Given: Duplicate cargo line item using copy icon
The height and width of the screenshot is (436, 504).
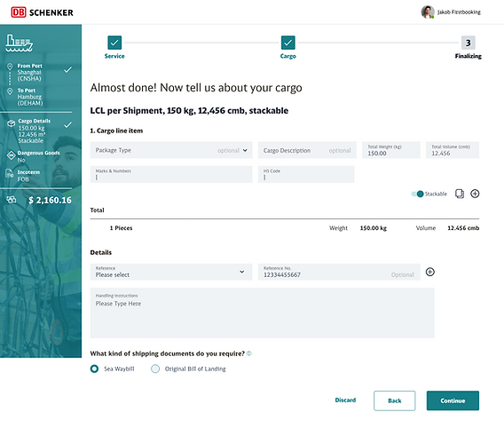Looking at the screenshot, I should [x=460, y=194].
